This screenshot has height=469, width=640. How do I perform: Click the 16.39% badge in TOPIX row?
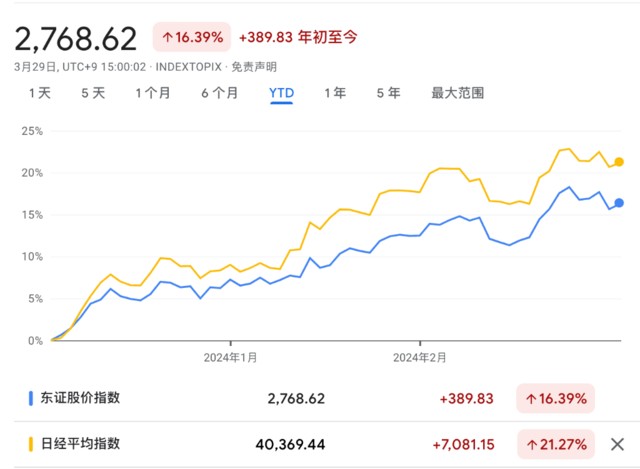(x=555, y=398)
